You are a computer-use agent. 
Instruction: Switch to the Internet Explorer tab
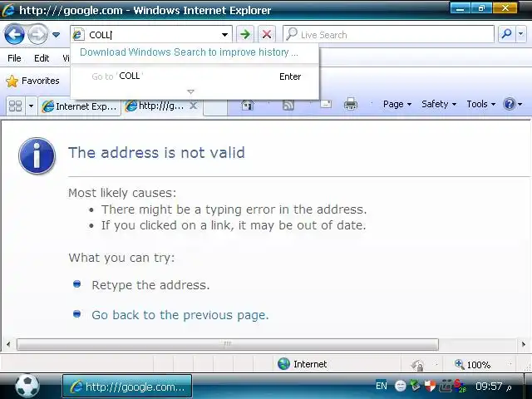tap(80, 106)
